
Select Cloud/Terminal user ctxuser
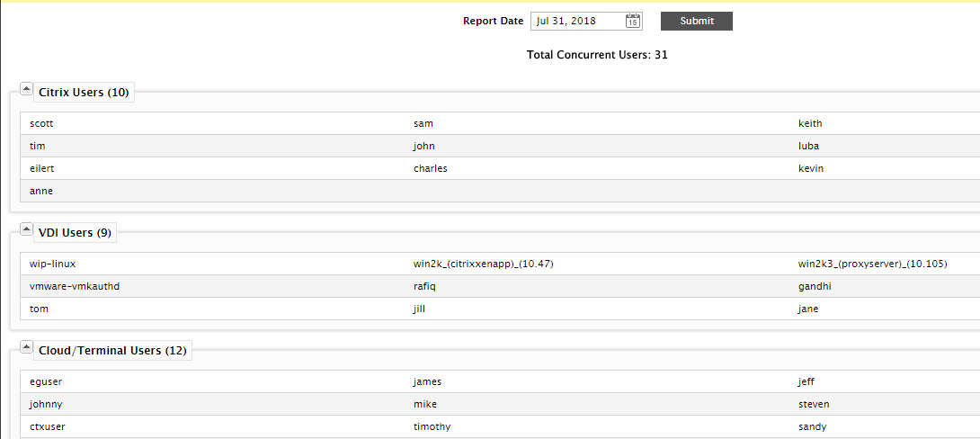click(x=48, y=426)
